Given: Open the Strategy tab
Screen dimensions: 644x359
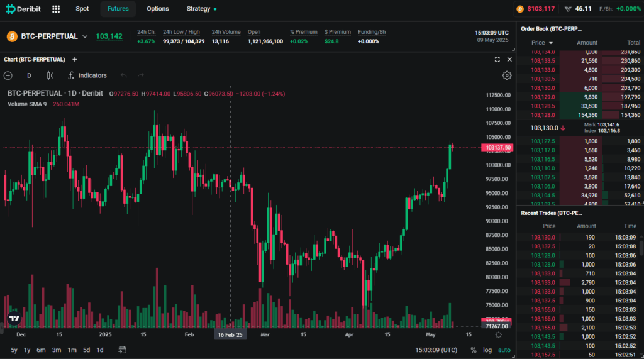Looking at the screenshot, I should pyautogui.click(x=201, y=9).
